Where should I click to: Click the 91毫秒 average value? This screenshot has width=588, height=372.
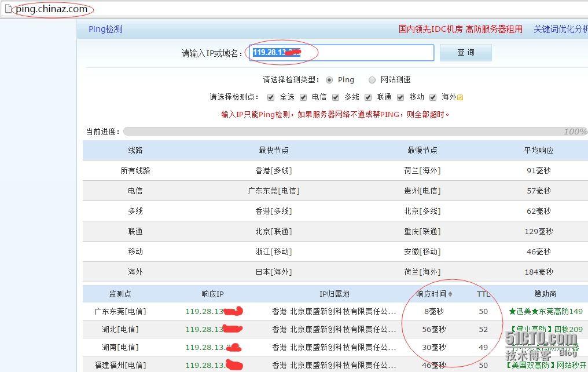539,170
